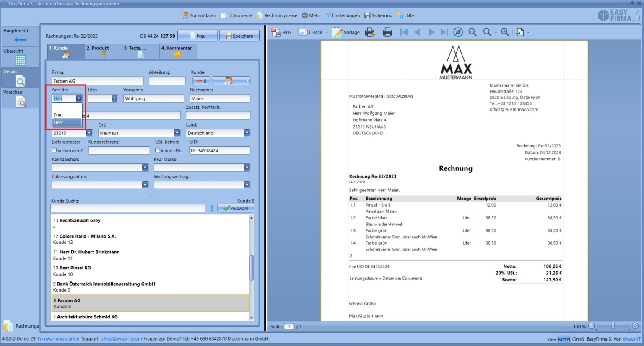This screenshot has width=644, height=346.
Task: Open the Vorschau preview in sidebar
Action: pyautogui.click(x=21, y=101)
